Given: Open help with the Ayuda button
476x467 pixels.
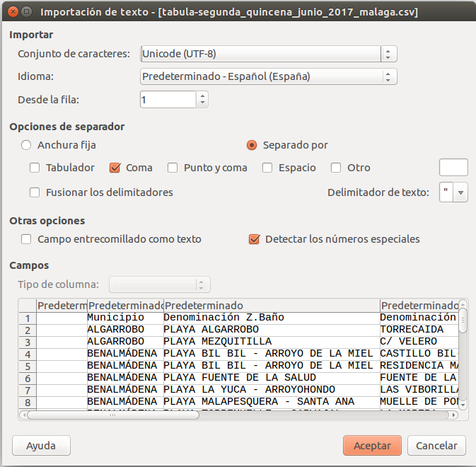Looking at the screenshot, I should (41, 446).
